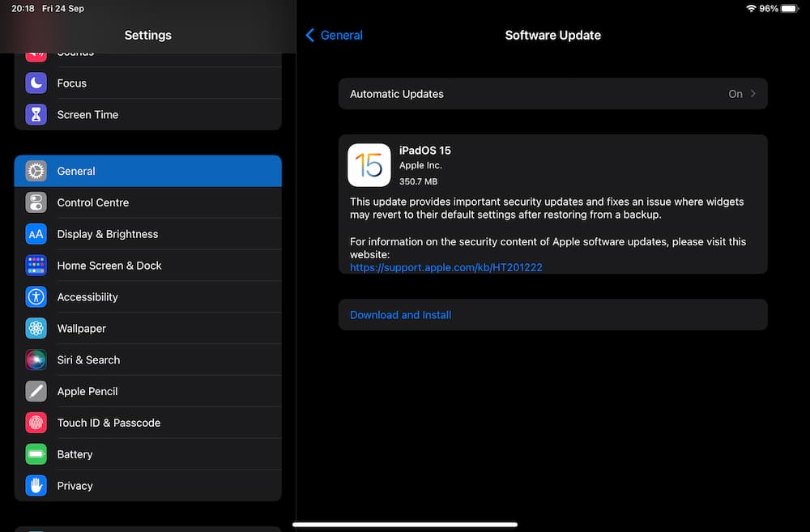Screen dimensions: 810x532
Task: Select Apple Pencil settings
Action: [x=147, y=392]
